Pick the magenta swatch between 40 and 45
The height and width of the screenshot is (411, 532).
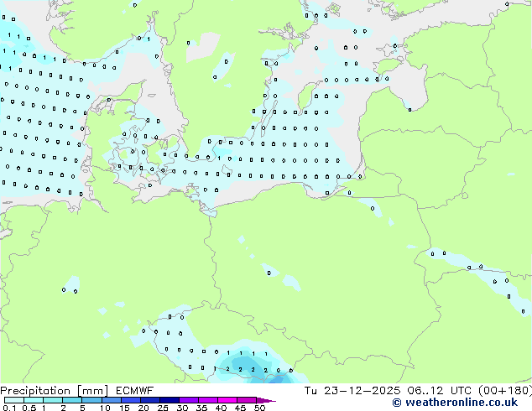(227, 400)
